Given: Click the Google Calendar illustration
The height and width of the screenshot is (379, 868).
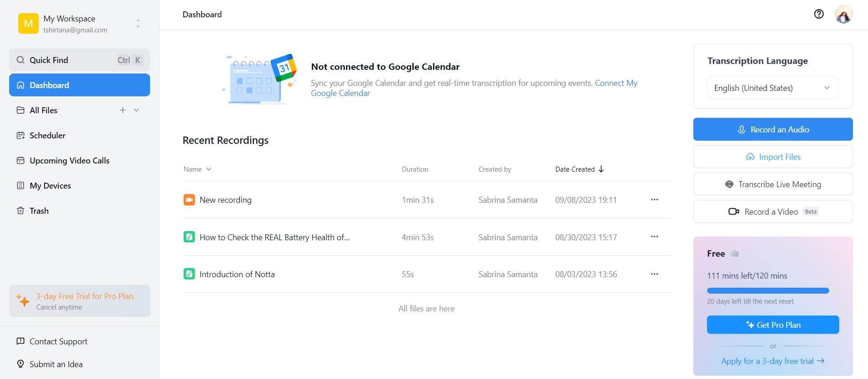Looking at the screenshot, I should point(260,79).
